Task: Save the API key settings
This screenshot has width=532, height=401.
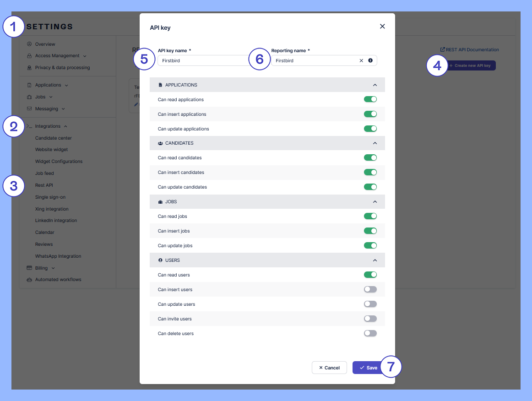Action: point(368,368)
